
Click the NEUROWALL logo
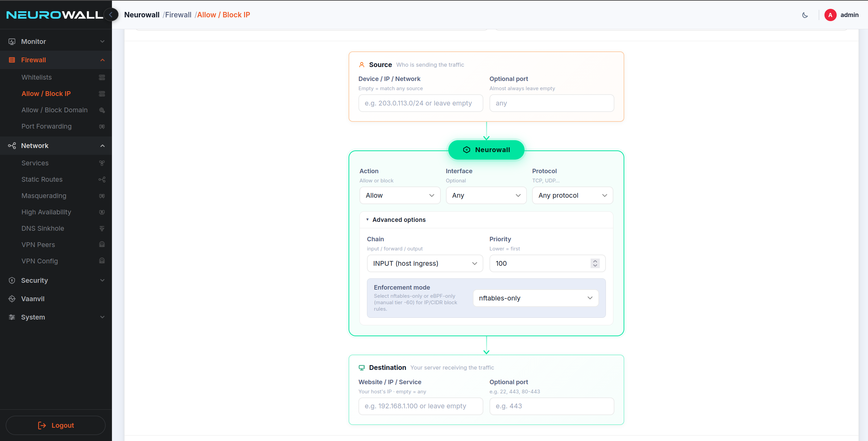(x=54, y=15)
